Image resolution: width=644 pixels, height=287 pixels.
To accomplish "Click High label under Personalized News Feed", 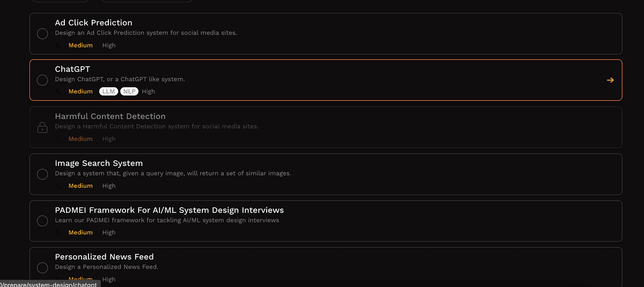I will [109, 279].
